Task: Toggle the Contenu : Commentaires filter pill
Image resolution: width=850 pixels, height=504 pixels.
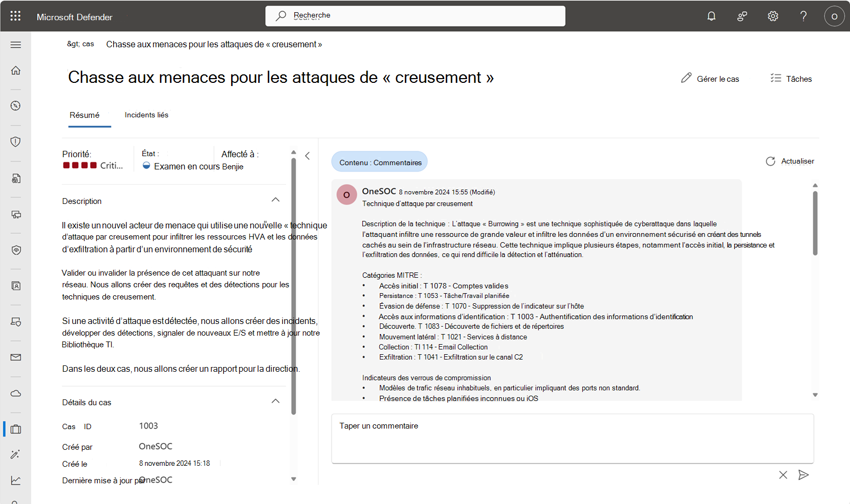Action: pyautogui.click(x=379, y=161)
